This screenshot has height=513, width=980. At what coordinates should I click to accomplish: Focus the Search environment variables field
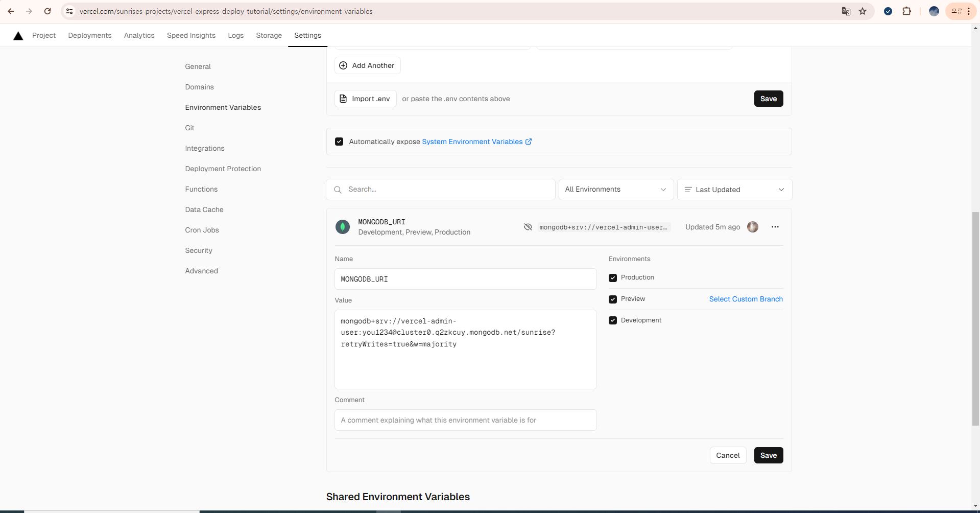[x=440, y=190]
